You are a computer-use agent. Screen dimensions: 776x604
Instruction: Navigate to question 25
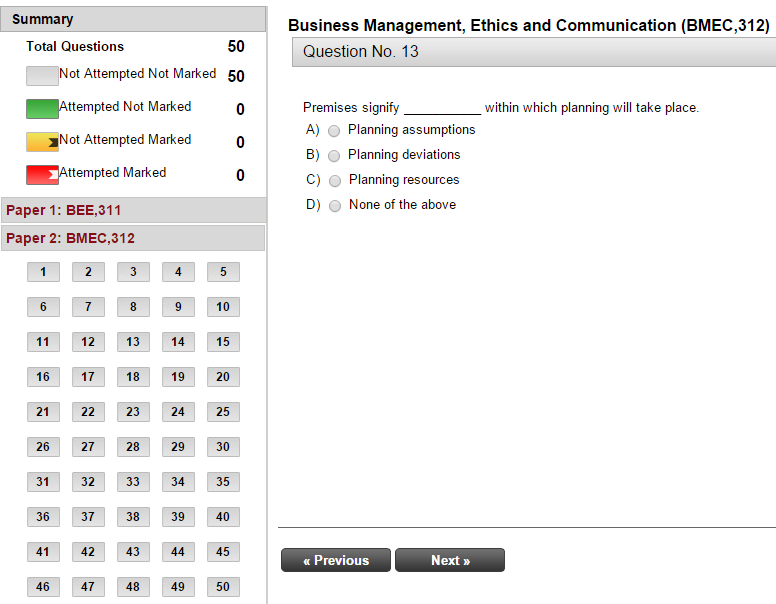pos(223,412)
